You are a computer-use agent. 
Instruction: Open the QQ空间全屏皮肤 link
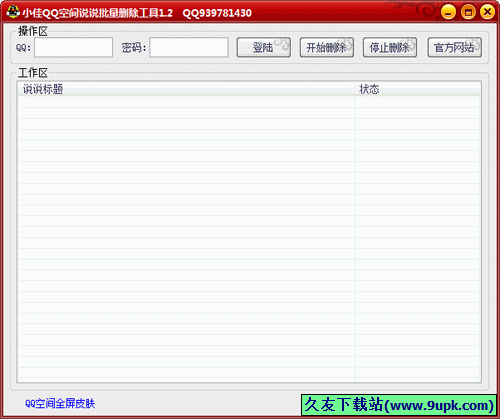60,403
